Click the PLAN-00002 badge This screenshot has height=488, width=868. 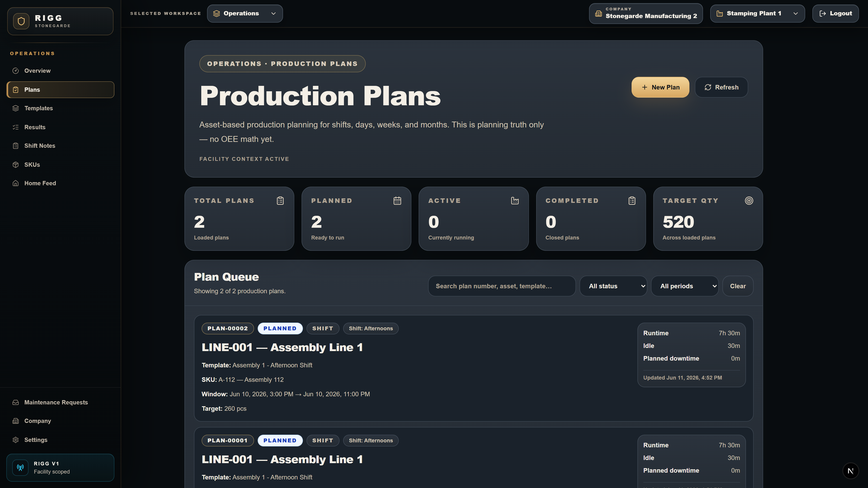[x=227, y=328]
